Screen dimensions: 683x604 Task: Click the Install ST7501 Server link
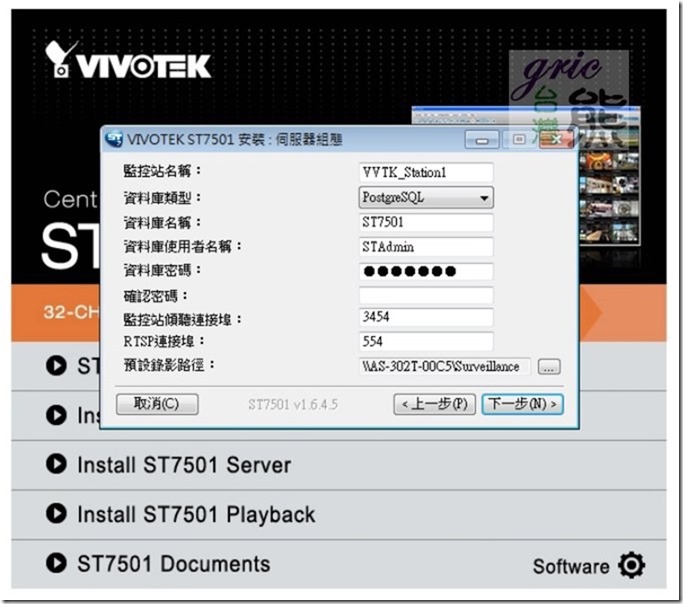[184, 465]
